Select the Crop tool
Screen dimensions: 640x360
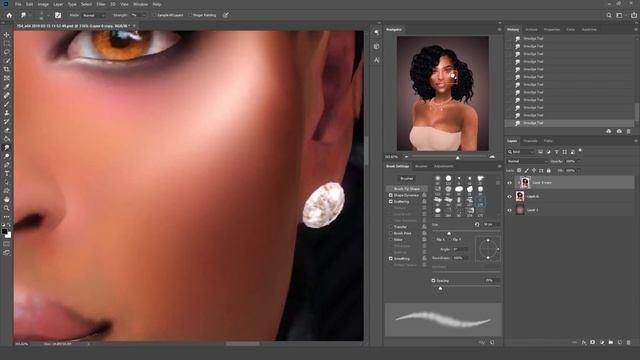[7, 69]
